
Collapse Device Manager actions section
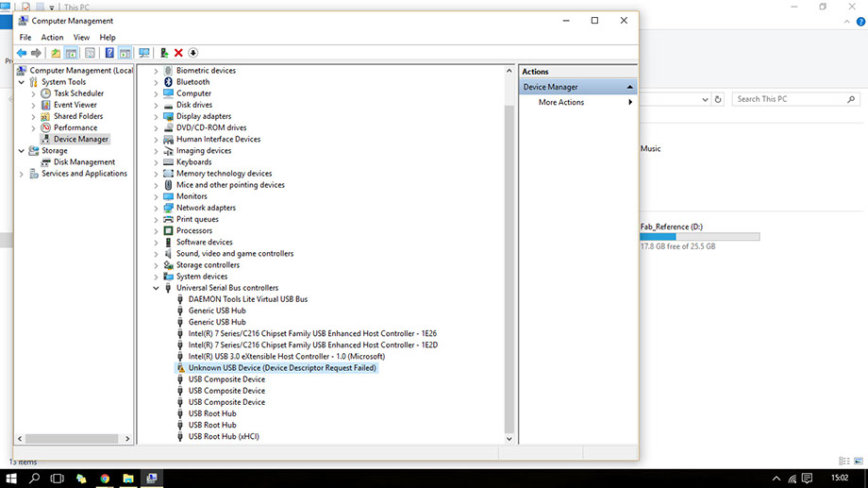(x=630, y=87)
